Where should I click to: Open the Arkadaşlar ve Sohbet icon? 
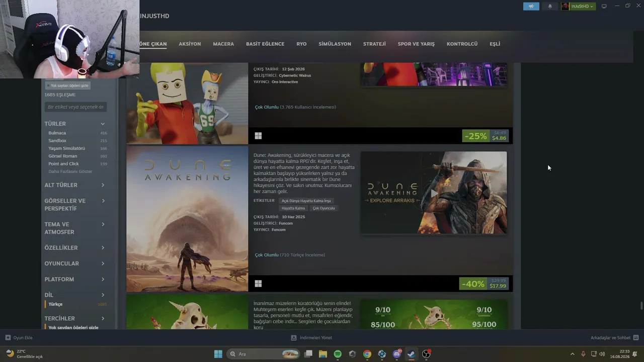(636, 338)
